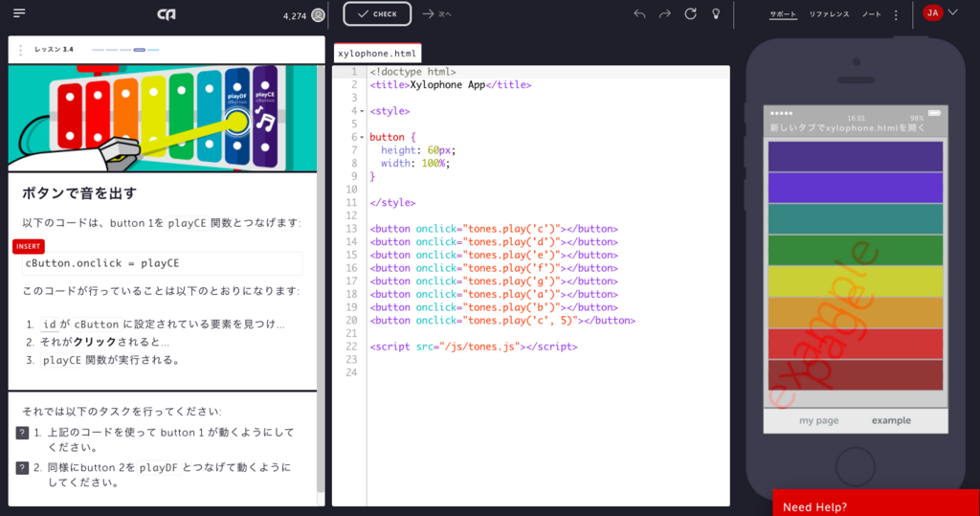Open xylophone.html in new tab link
Image resolution: width=980 pixels, height=516 pixels.
tap(847, 127)
